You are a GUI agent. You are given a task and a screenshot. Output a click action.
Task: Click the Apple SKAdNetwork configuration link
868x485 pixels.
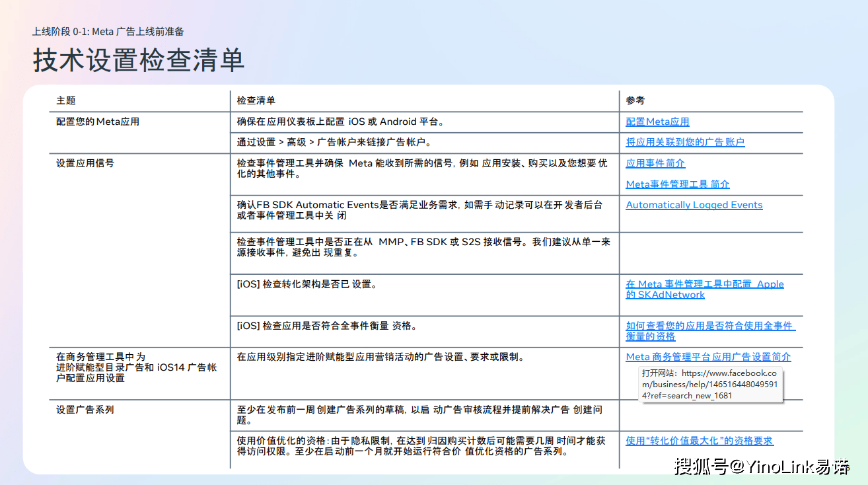[704, 289]
